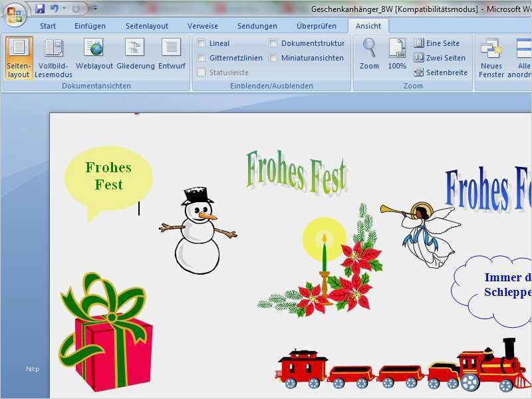
Task: Toggle the Gitternetzlinien checkbox
Action: pyautogui.click(x=201, y=58)
